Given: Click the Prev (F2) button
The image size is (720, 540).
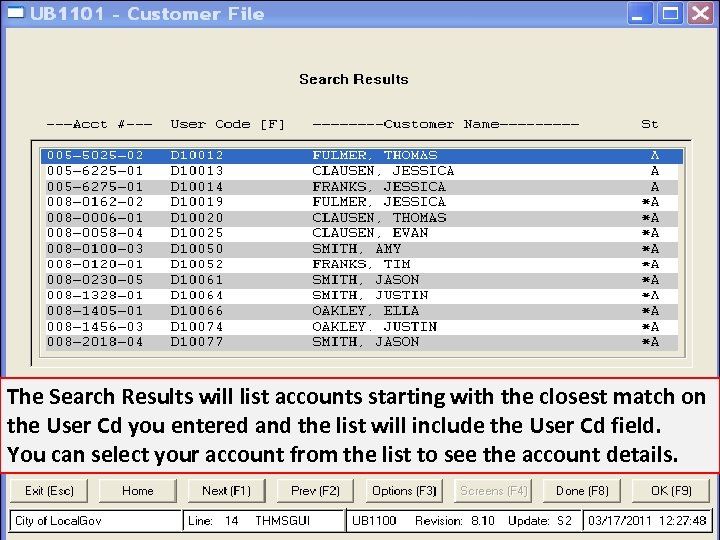Looking at the screenshot, I should (x=315, y=491).
